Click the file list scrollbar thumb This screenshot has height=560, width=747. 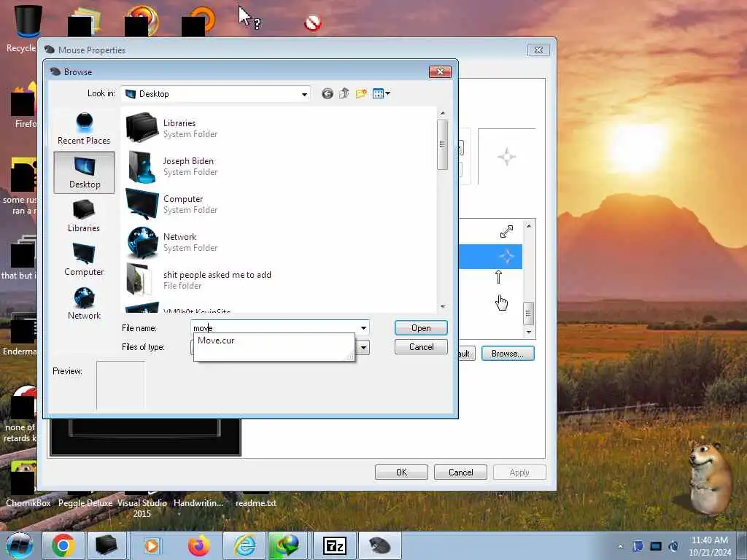tap(443, 144)
